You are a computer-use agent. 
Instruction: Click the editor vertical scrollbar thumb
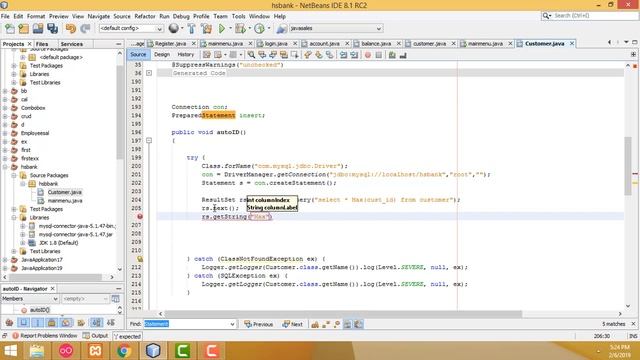628,167
